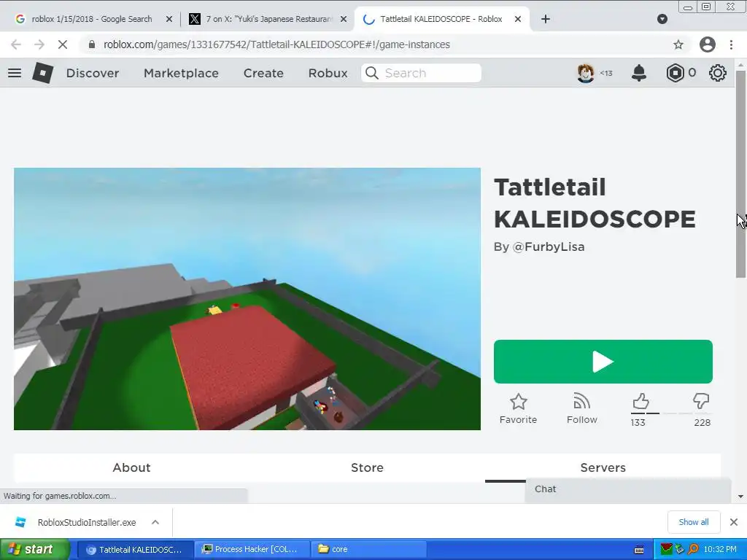Screen dimensions: 747x560
Task: Click the magnifier tray icon
Action: click(693, 550)
